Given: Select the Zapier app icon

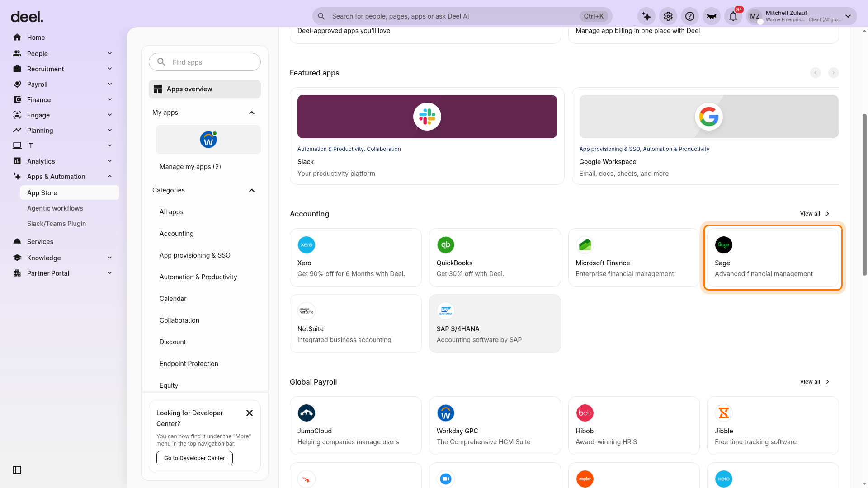Looking at the screenshot, I should pos(585,479).
